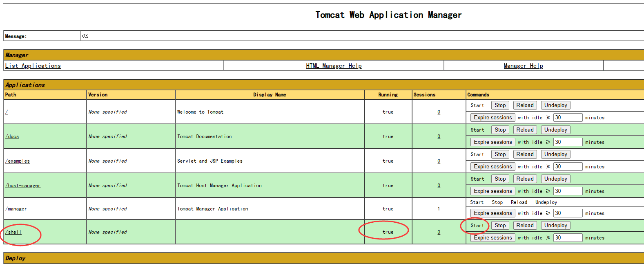Expire sessions for the /docs application
This screenshot has height=264, width=644.
(x=492, y=142)
